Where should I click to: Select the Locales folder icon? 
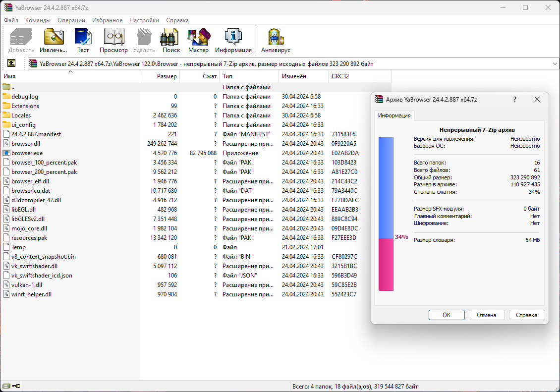pyautogui.click(x=6, y=115)
